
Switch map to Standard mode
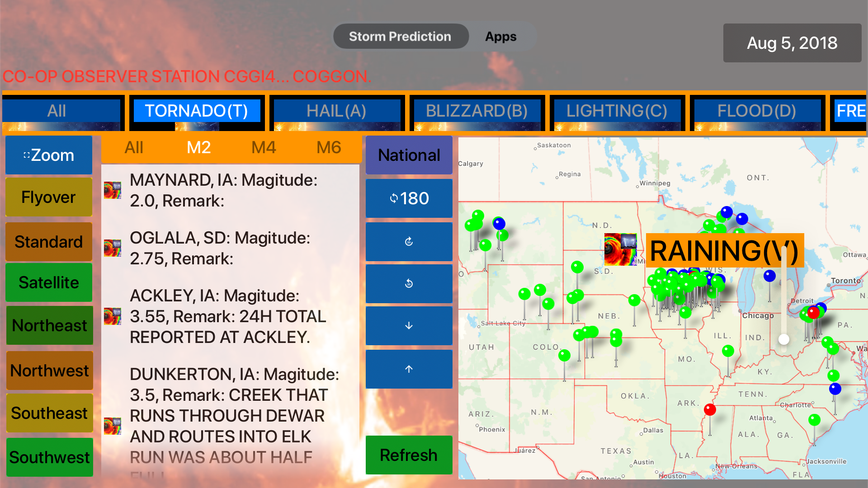pyautogui.click(x=49, y=242)
